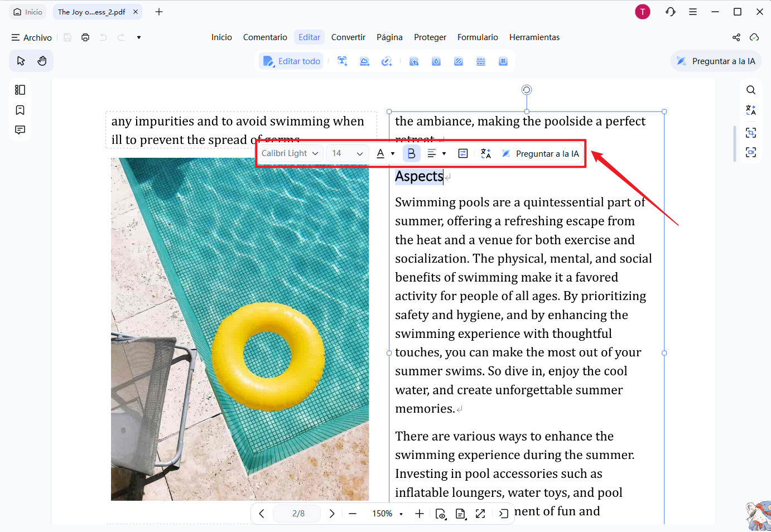
Task: Open the 150% zoom level dropdown
Action: tap(388, 514)
